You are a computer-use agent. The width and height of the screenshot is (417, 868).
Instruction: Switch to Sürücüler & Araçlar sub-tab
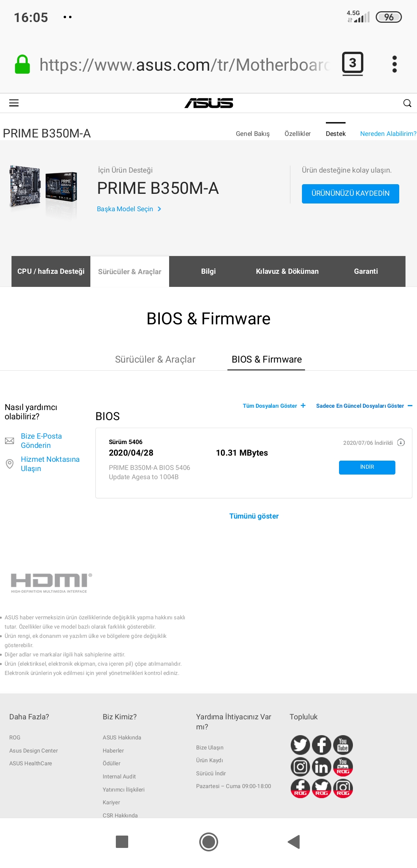(155, 359)
